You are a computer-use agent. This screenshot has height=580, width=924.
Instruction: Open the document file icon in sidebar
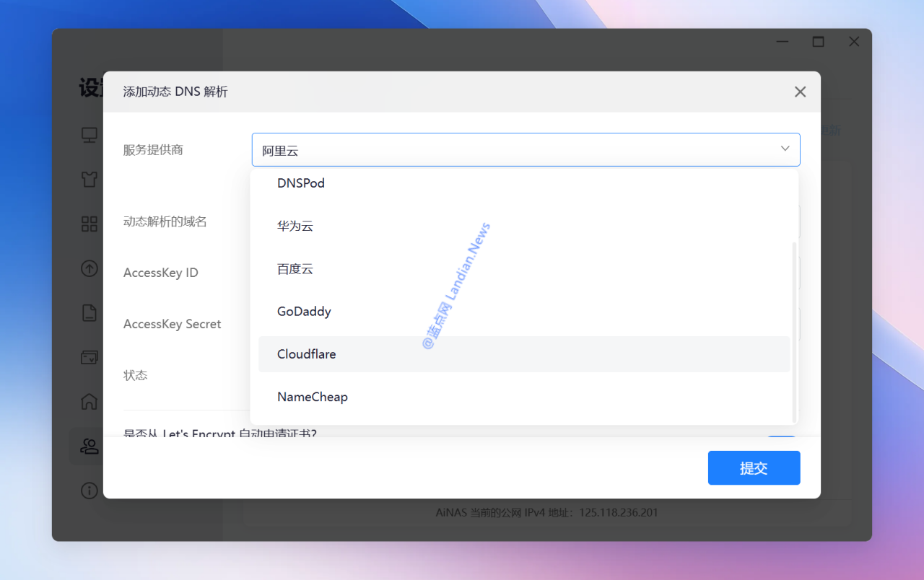tap(90, 312)
